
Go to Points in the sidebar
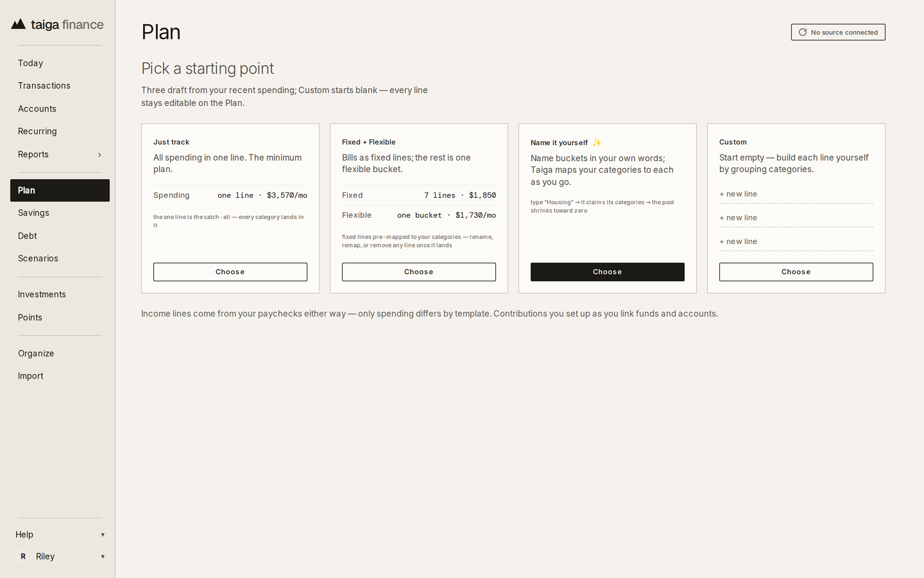(60, 317)
